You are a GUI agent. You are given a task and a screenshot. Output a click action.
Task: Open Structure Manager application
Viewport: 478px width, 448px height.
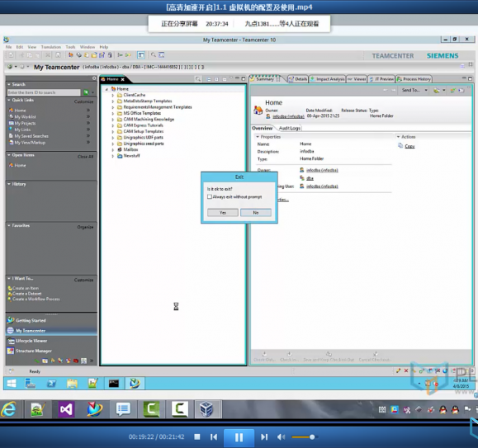[x=34, y=351]
